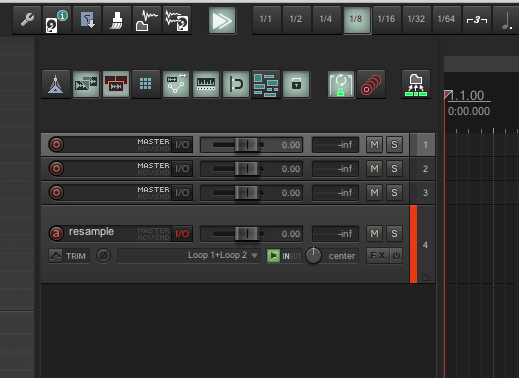Arm track 1 for recording
This screenshot has width=519, height=378.
56,145
